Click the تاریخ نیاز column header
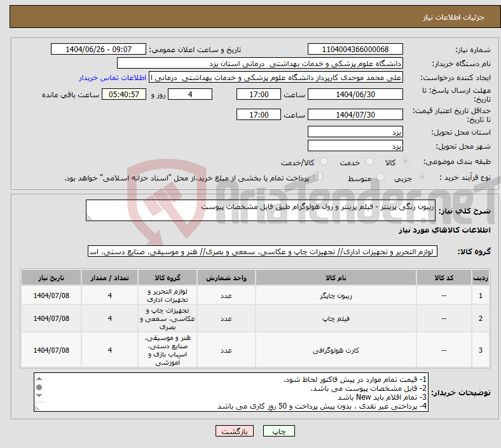This screenshot has width=501, height=448. (51, 278)
